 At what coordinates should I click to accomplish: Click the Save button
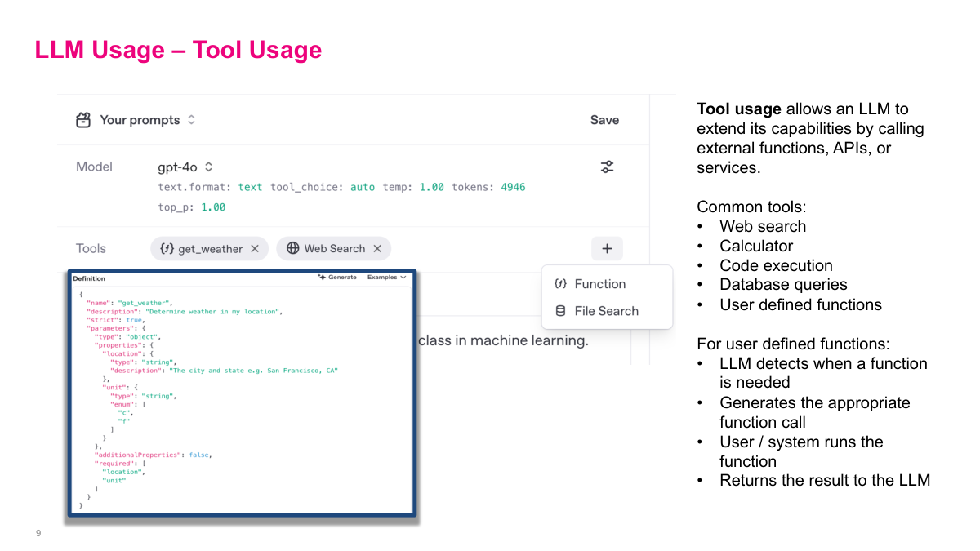tap(604, 120)
